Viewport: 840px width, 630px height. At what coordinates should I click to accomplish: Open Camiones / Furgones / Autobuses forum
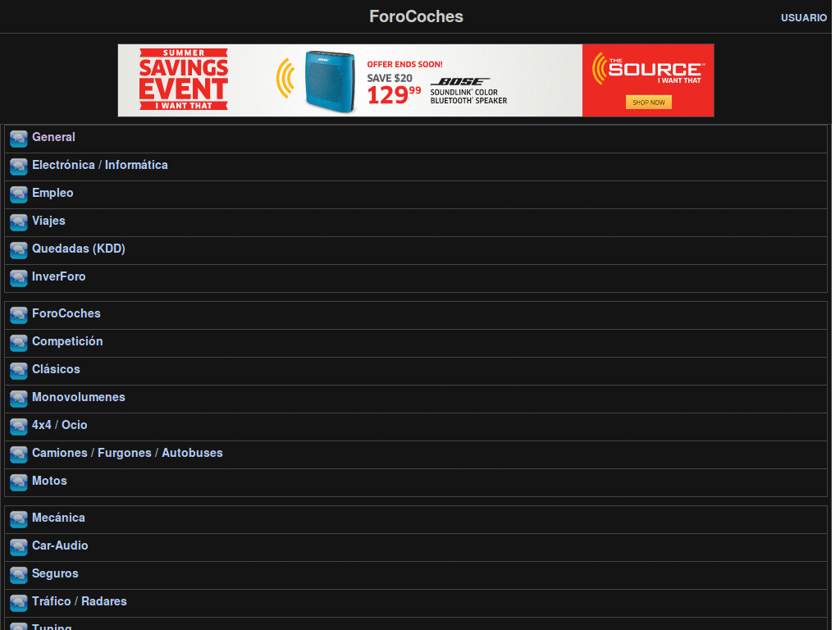127,453
